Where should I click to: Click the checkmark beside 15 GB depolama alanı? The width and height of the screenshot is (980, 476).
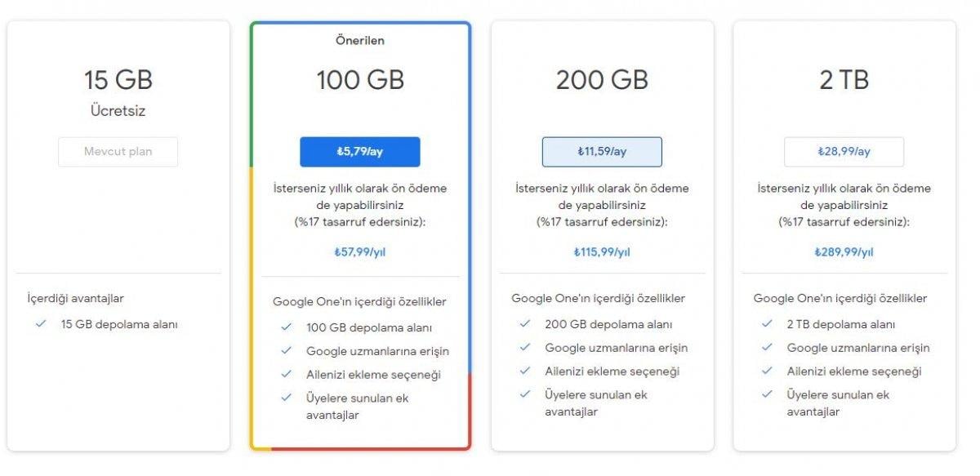39,323
